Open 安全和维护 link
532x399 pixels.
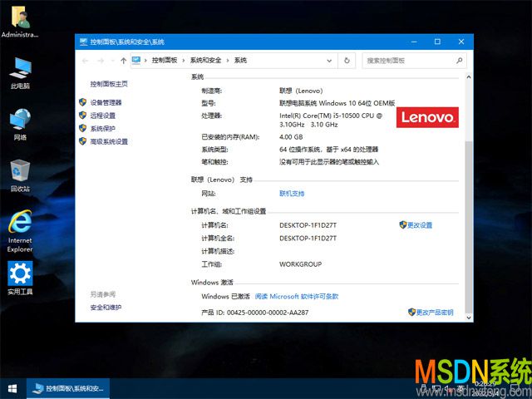(106, 308)
